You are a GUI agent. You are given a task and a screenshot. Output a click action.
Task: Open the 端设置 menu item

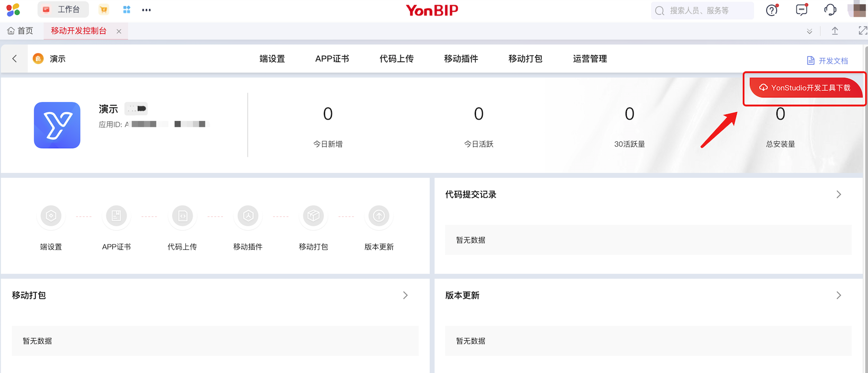point(272,59)
